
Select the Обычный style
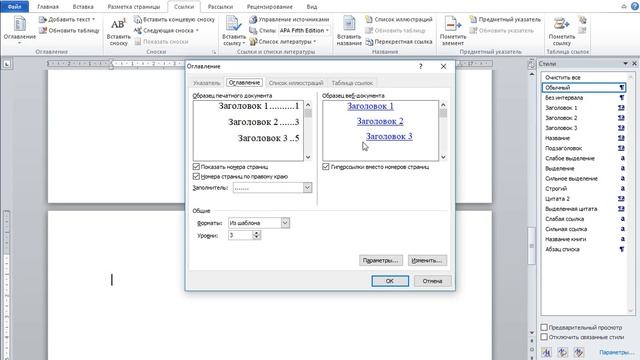click(584, 87)
